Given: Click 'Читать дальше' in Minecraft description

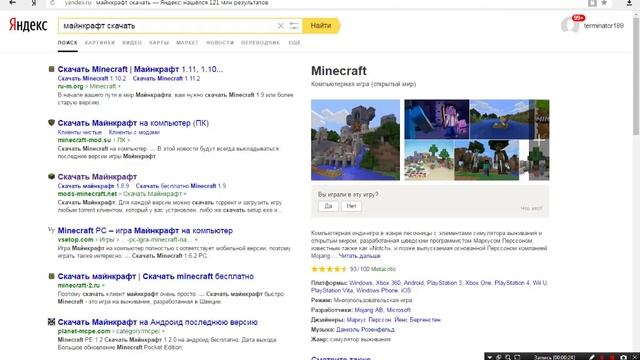Looking at the screenshot, I should coord(359,256).
